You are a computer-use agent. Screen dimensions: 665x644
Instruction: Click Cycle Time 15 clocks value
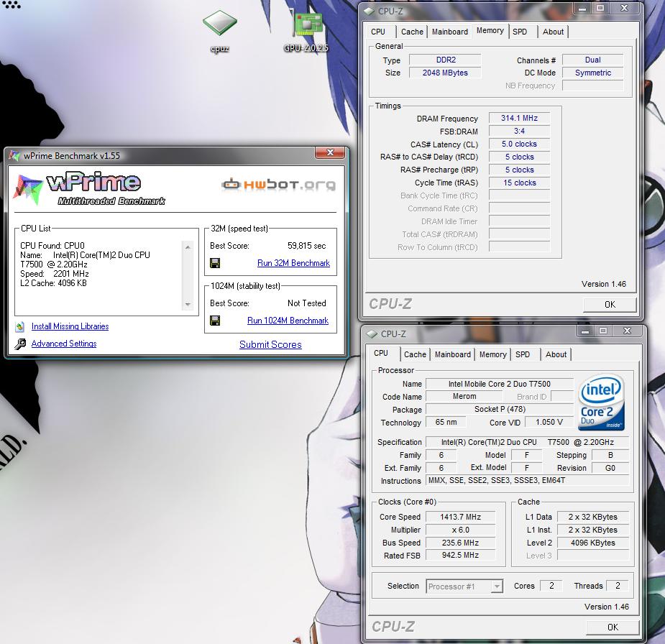pos(519,183)
